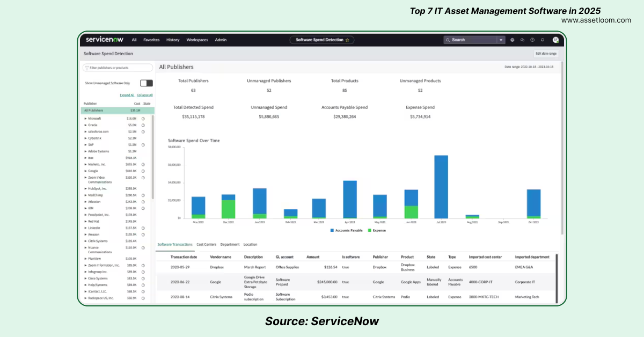Click the 2023-06-22 transaction date cell
The width and height of the screenshot is (644, 337).
point(181,282)
